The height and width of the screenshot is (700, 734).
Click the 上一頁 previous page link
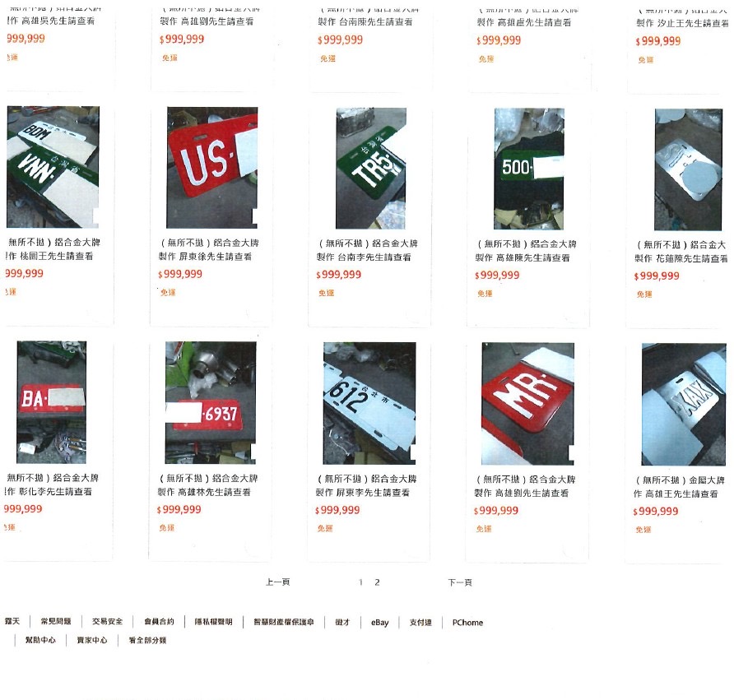click(277, 582)
